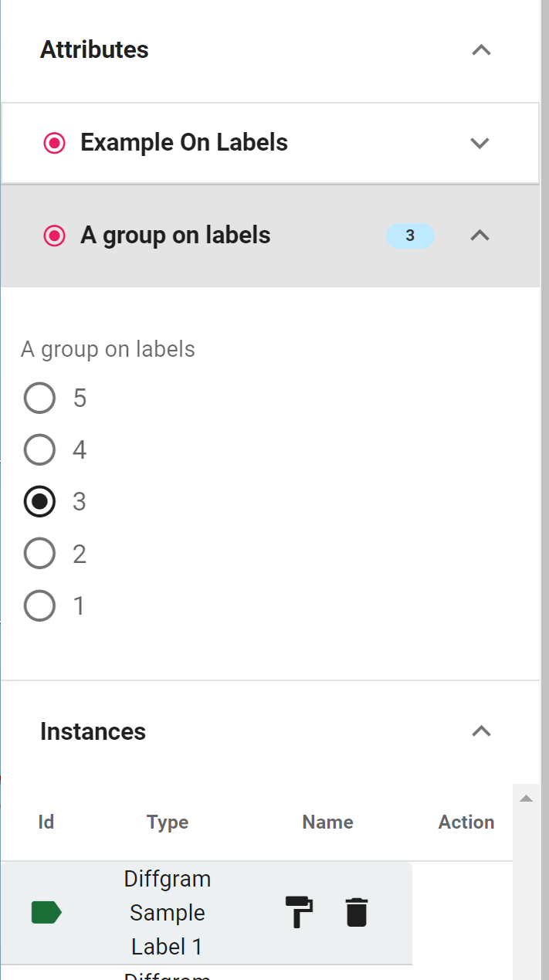Expand the Example On Labels group
Screen dimensions: 549x980
click(x=480, y=143)
